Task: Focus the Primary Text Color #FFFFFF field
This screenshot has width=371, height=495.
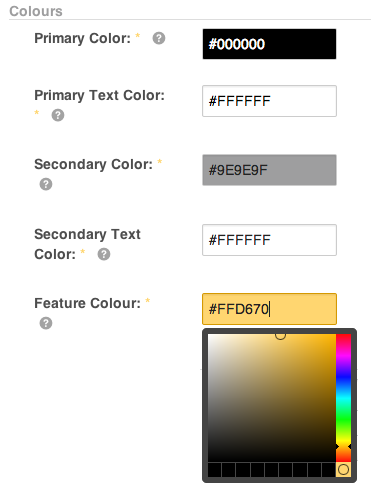Action: click(x=269, y=101)
